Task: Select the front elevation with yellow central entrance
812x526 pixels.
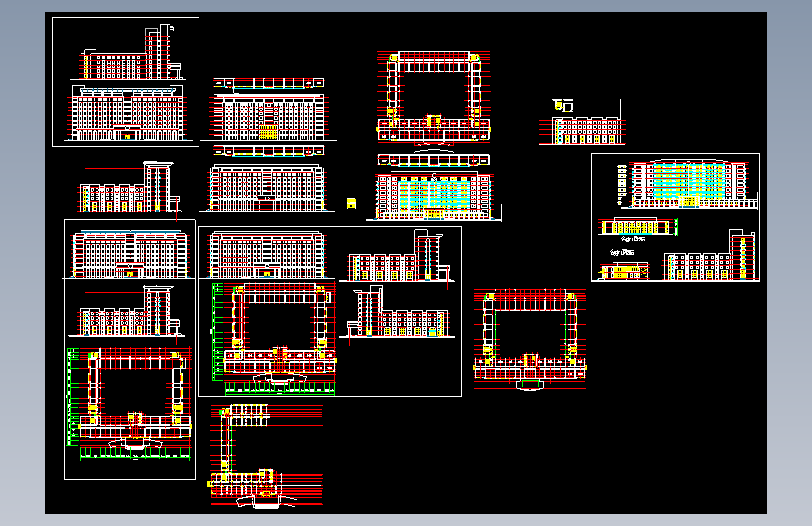Action: pyautogui.click(x=269, y=116)
